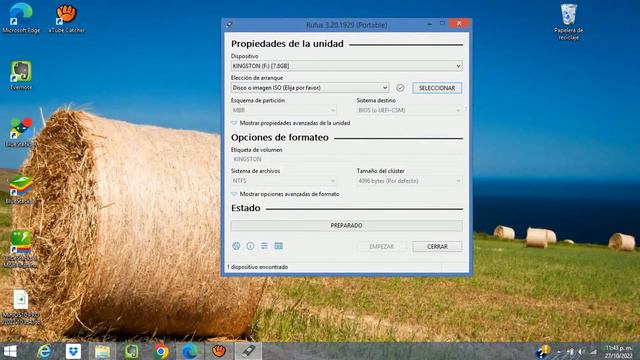Open the Rufus log window icon
Screen dimensions: 640x360
click(278, 246)
